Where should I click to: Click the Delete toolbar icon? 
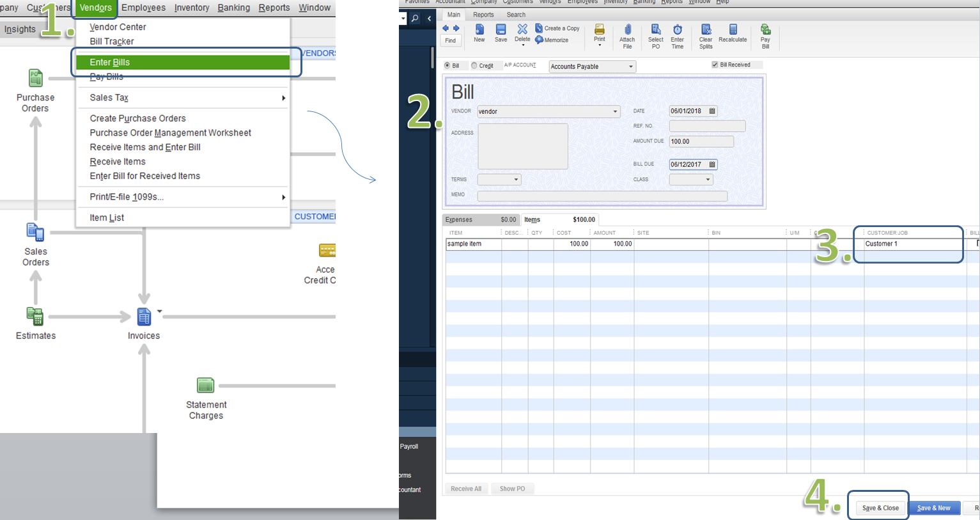[522, 29]
